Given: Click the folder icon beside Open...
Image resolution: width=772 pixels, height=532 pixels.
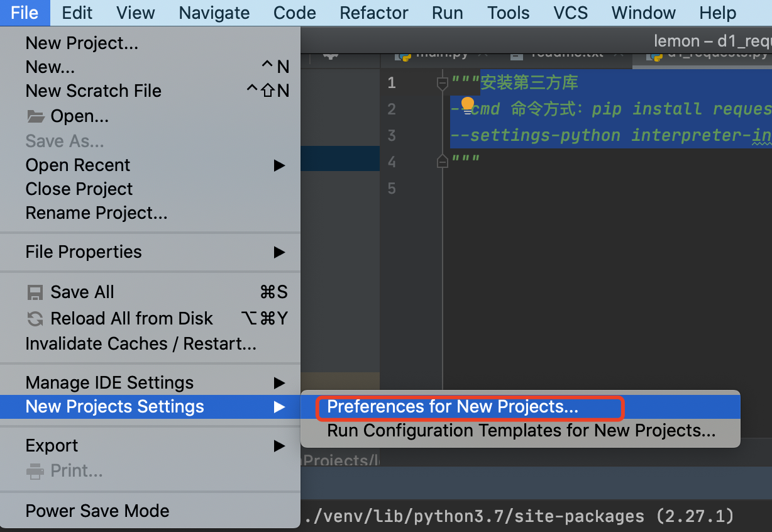Looking at the screenshot, I should 35,116.
